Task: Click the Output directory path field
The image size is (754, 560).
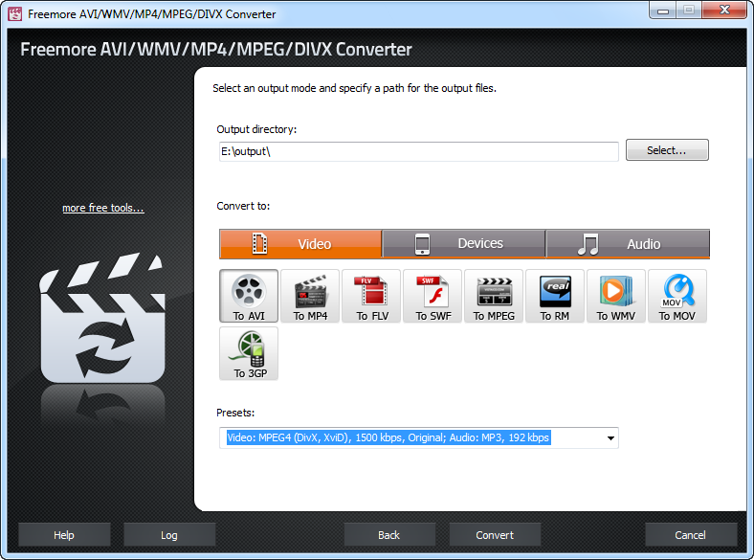Action: pos(419,151)
